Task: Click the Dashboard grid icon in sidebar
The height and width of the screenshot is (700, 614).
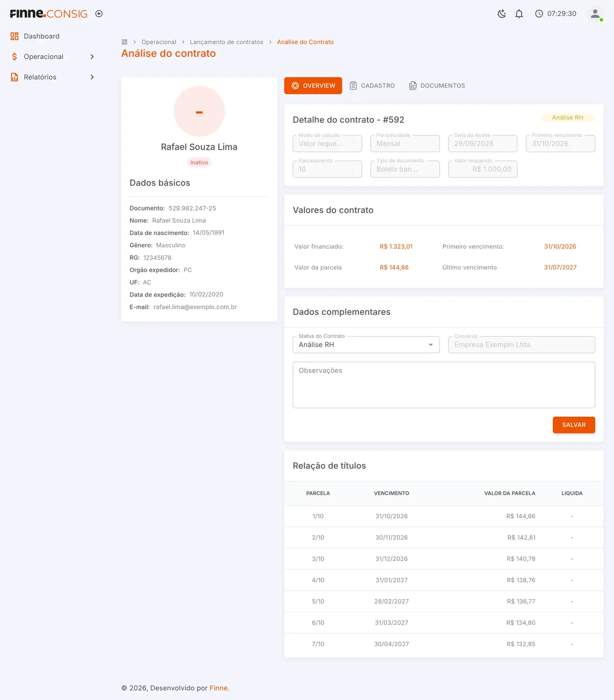Action: pyautogui.click(x=15, y=36)
